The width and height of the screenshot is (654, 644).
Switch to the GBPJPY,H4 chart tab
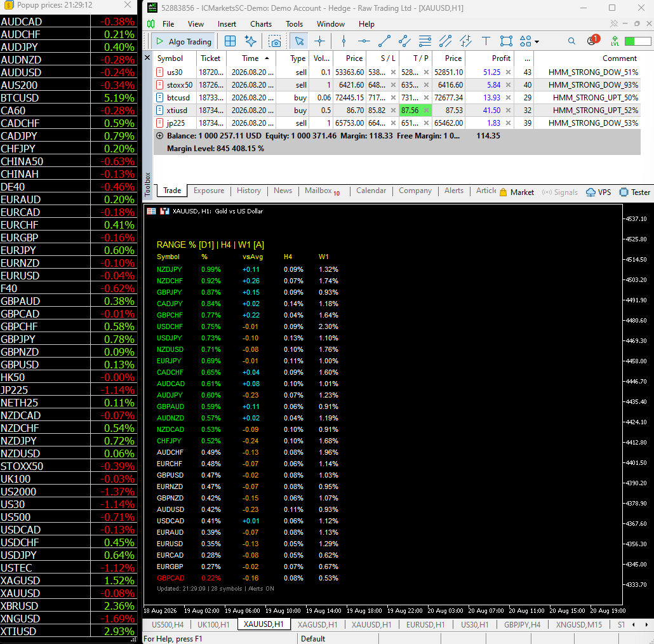[x=522, y=624]
